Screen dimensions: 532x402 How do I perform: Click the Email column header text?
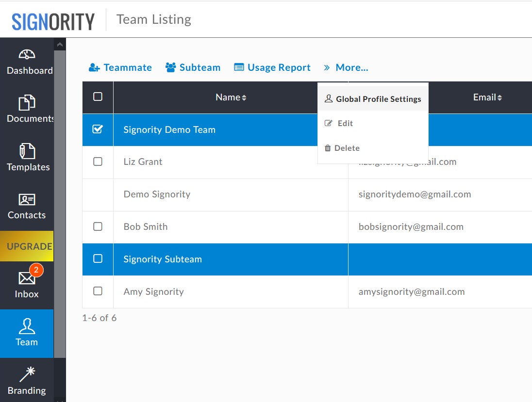click(x=484, y=97)
